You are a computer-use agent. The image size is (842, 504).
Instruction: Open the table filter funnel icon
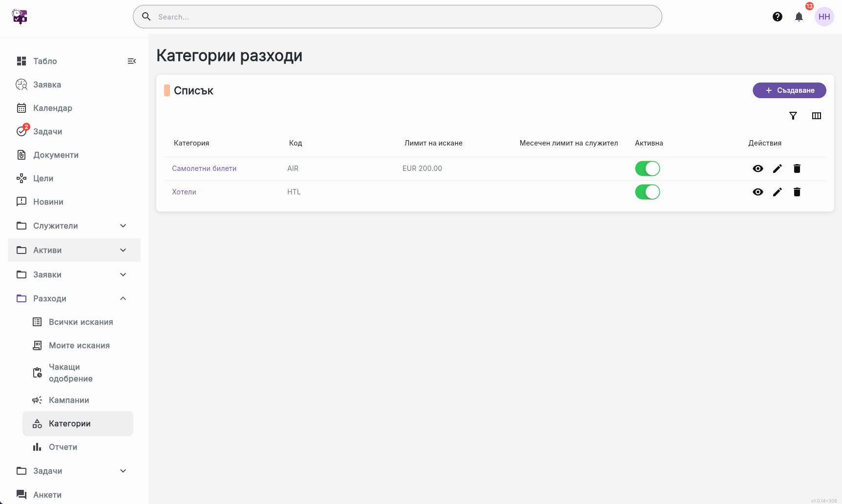tap(793, 116)
